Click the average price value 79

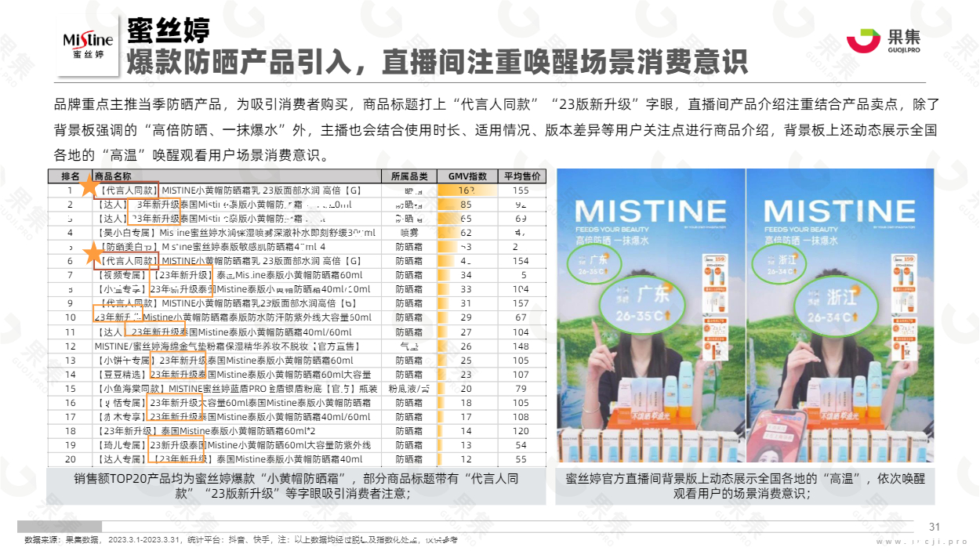(x=521, y=388)
